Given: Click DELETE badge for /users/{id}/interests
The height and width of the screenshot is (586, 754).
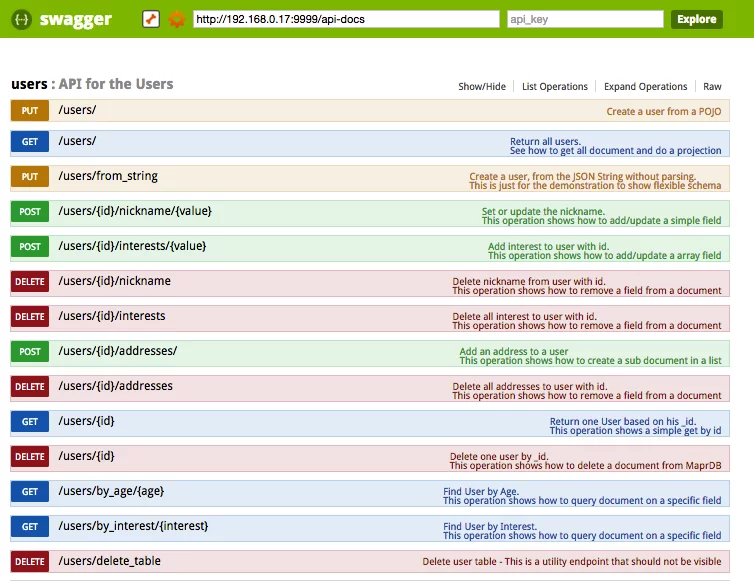Looking at the screenshot, I should (30, 317).
